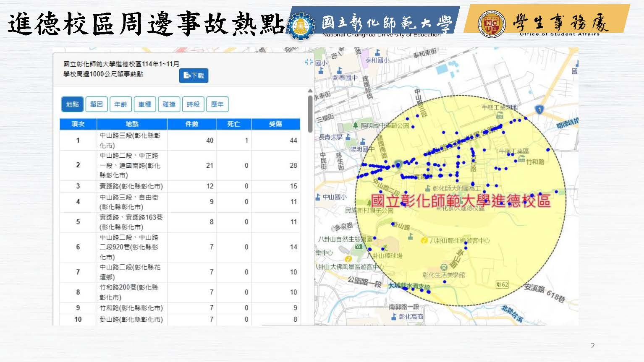Click the 彰化高商 school icon
Image resolution: width=644 pixels, height=362 pixels.
393,317
